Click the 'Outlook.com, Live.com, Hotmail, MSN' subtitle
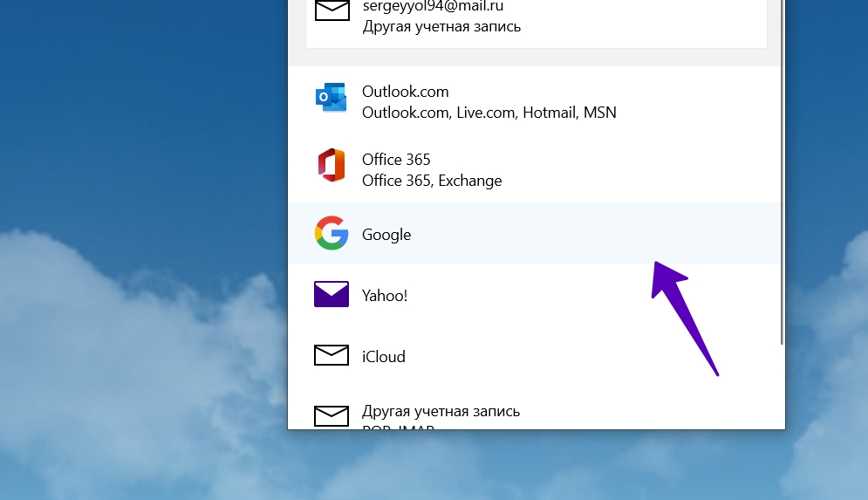868x500 pixels. coord(489,113)
